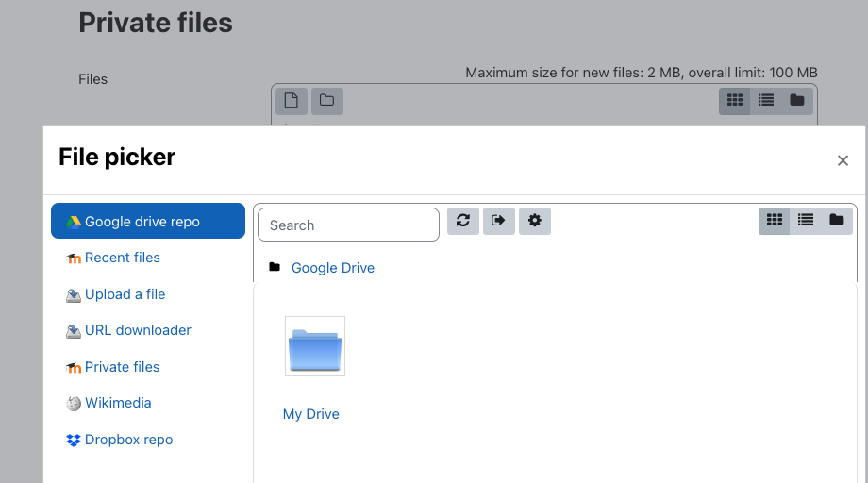
Task: Open Recent files repository
Action: tap(122, 258)
